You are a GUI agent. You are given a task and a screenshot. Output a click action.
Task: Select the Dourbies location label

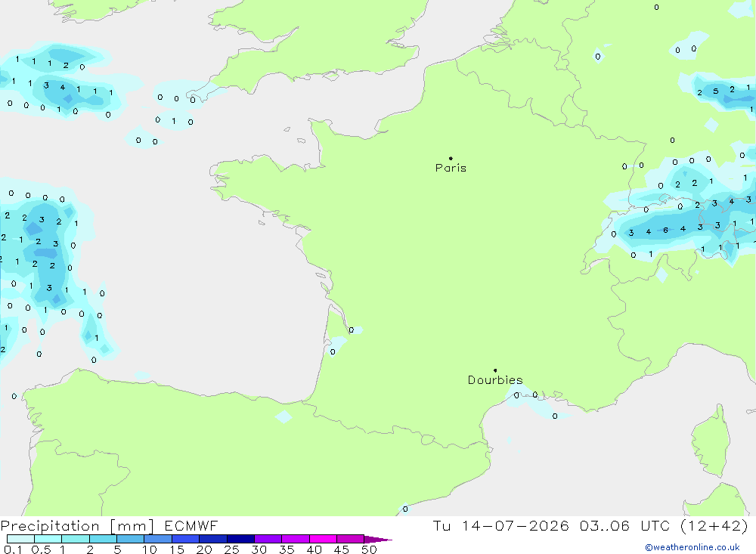click(495, 380)
